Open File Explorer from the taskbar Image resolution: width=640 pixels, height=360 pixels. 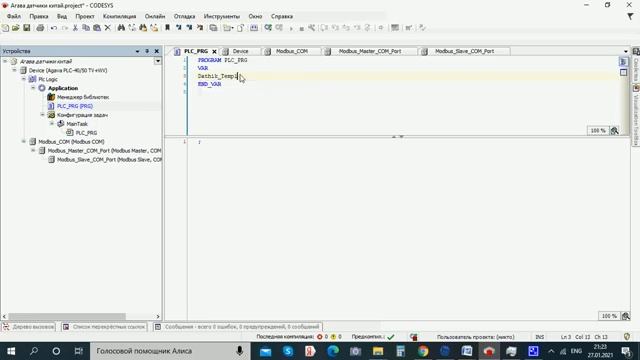click(x=378, y=351)
